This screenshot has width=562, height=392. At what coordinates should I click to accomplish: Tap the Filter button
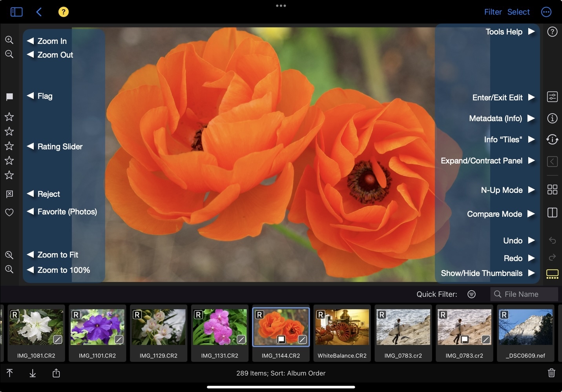pos(493,12)
